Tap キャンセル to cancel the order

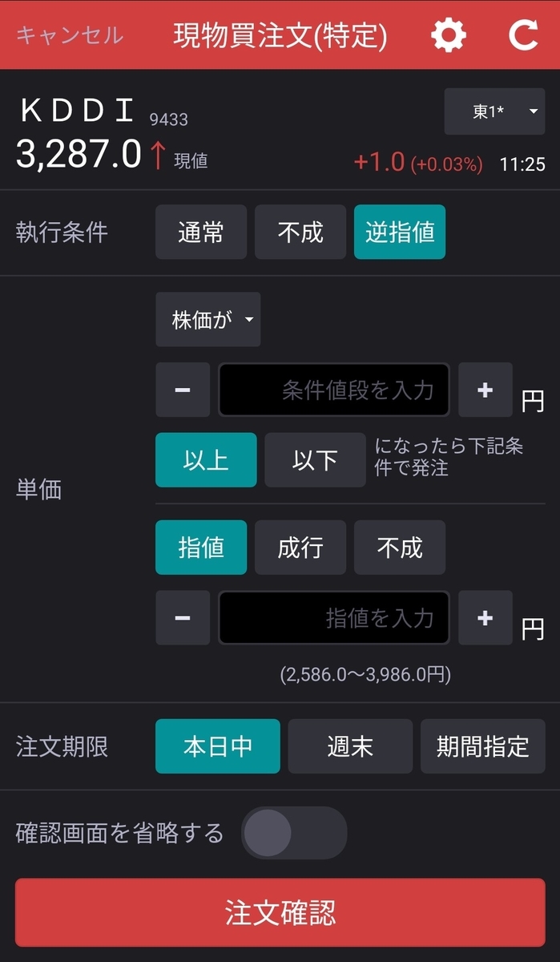(x=70, y=34)
